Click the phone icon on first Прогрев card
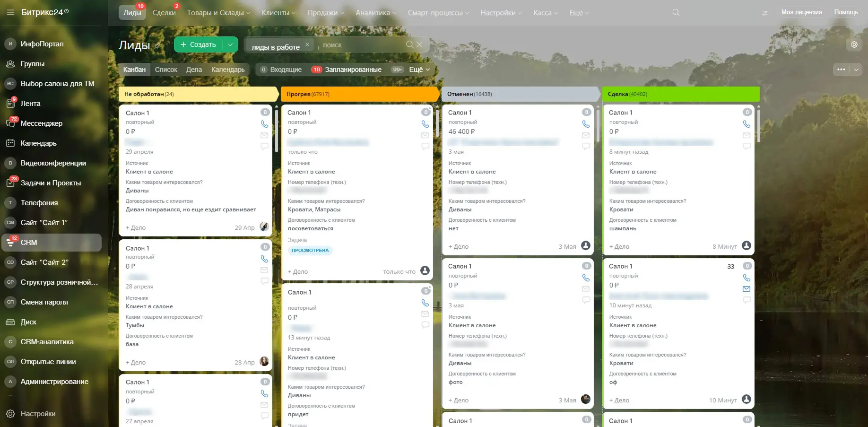Screen dimensions: 868x427 click(425, 124)
